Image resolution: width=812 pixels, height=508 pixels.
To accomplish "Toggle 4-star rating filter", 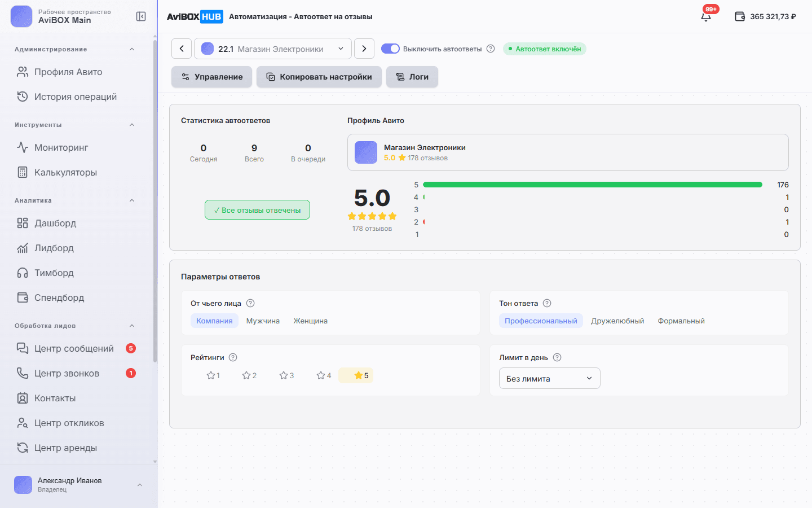I will tap(324, 375).
